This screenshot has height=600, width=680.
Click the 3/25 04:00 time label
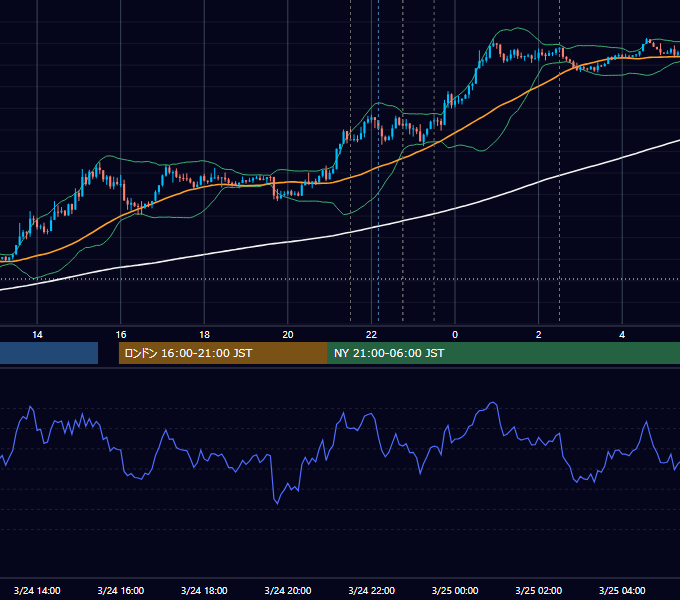[622, 590]
